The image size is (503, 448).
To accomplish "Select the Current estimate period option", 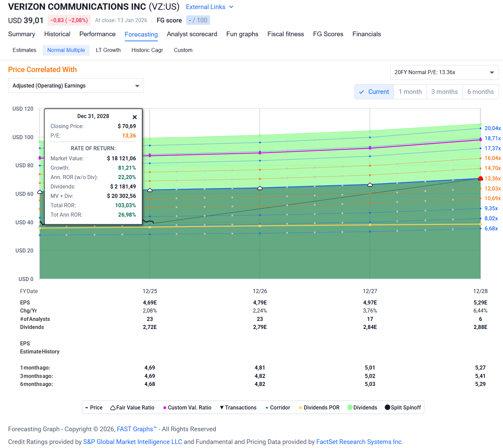I will click(x=374, y=92).
